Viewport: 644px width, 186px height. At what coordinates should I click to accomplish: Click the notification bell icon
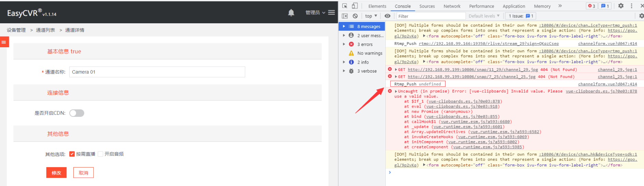point(291,13)
